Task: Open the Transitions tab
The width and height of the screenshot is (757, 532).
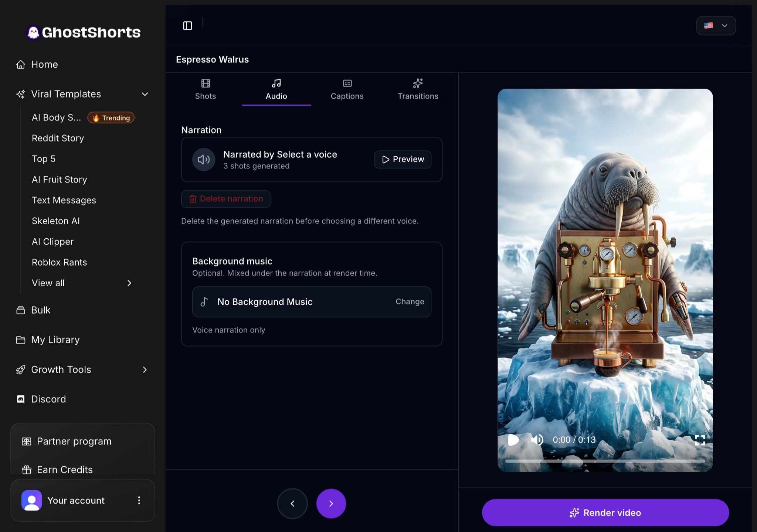Action: [418, 89]
